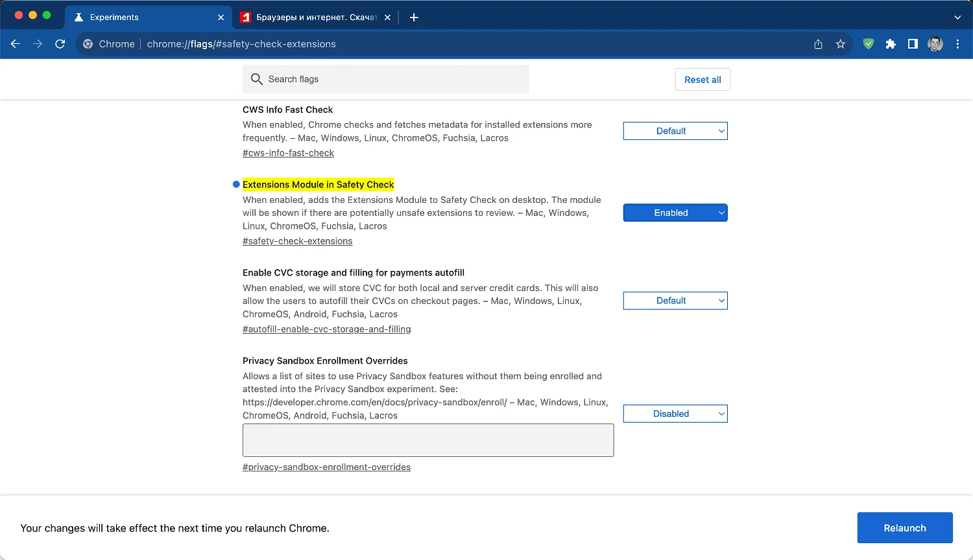Focus the Search flags field
Screen dimensions: 973x560
coord(386,79)
